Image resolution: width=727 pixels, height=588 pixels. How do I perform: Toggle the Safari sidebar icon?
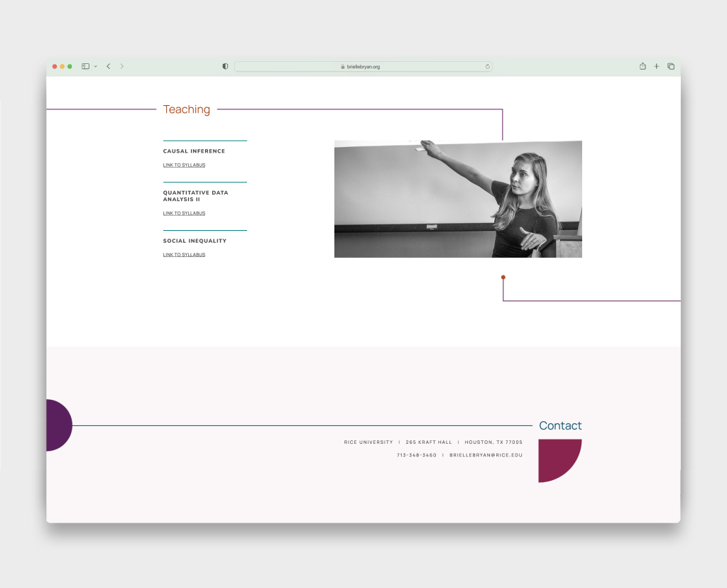pyautogui.click(x=85, y=66)
